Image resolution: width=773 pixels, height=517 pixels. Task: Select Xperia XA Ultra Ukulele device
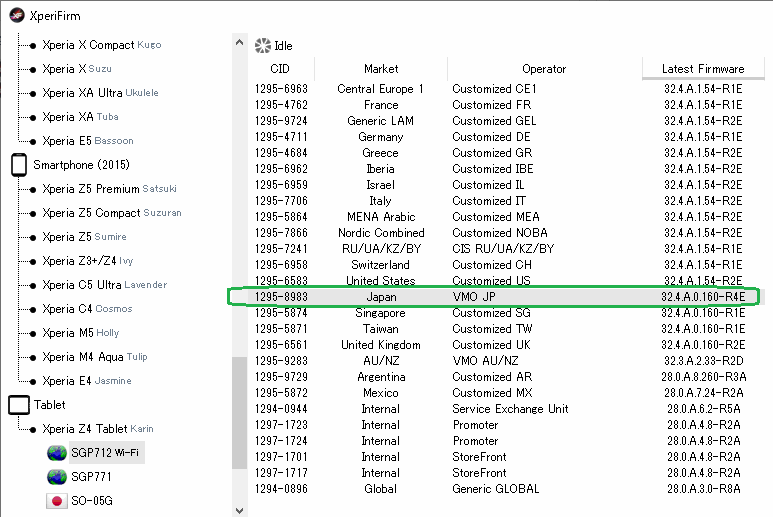pyautogui.click(x=100, y=93)
